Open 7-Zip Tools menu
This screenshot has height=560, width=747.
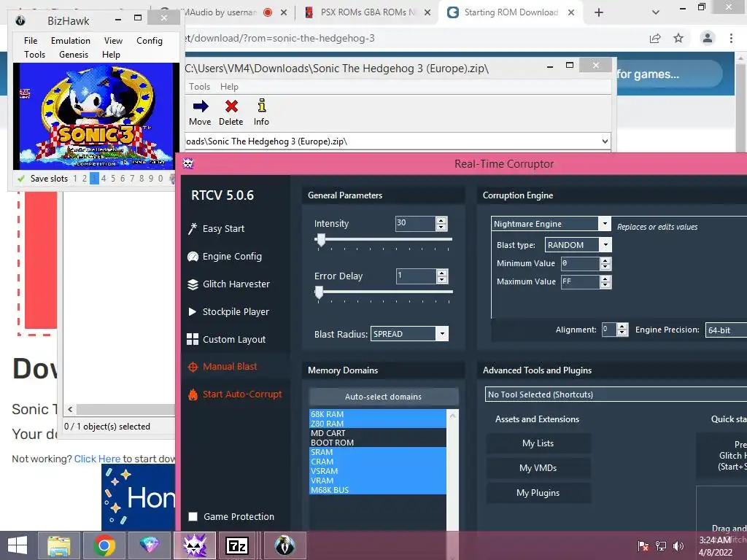pyautogui.click(x=200, y=87)
